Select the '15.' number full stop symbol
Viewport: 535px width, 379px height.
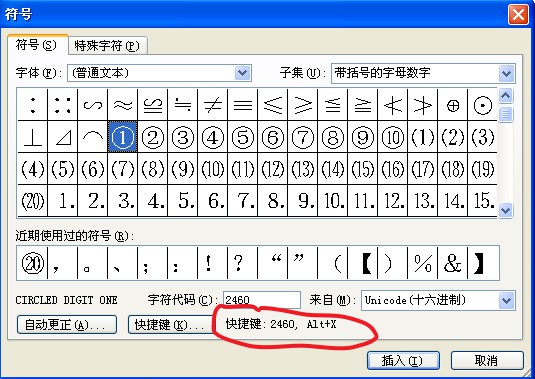pos(482,201)
